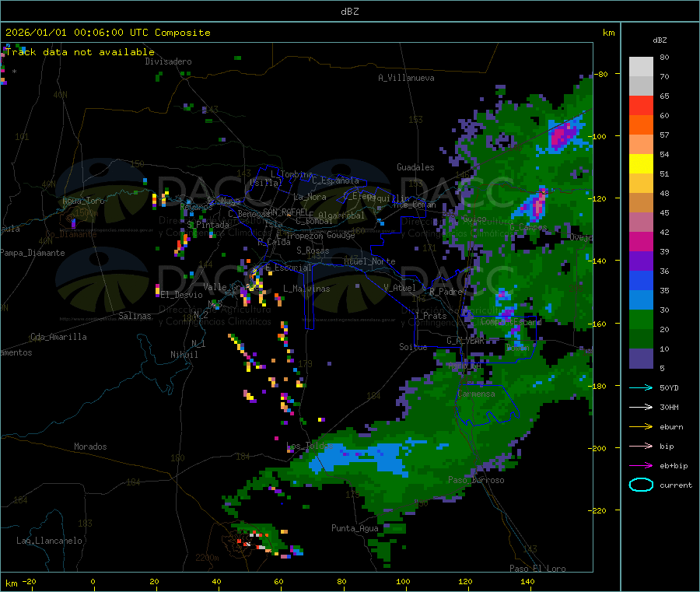This screenshot has height=592, width=700.
Task: Click the R_Padre label
Action: click(446, 292)
